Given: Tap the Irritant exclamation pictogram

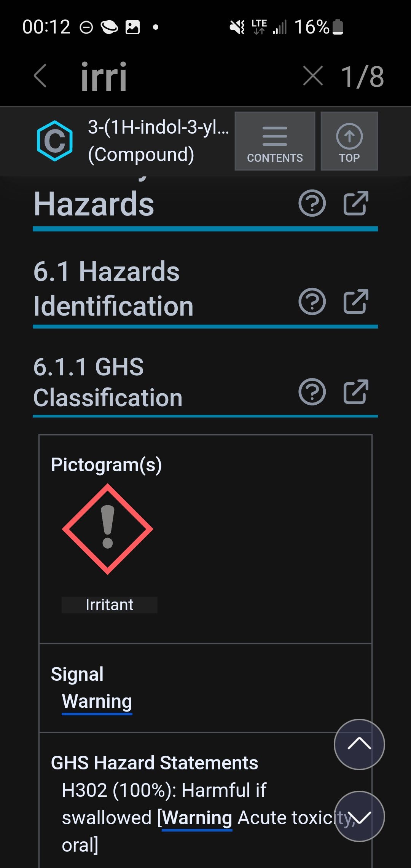Looking at the screenshot, I should [x=108, y=529].
